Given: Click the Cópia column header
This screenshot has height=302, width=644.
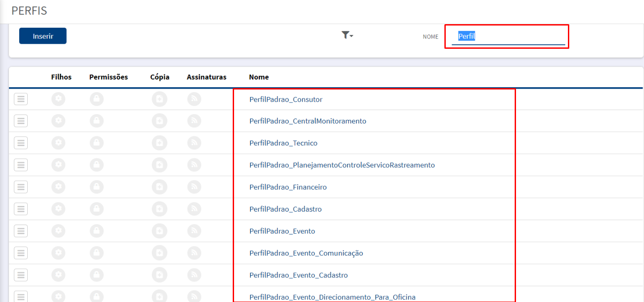Looking at the screenshot, I should point(160,77).
